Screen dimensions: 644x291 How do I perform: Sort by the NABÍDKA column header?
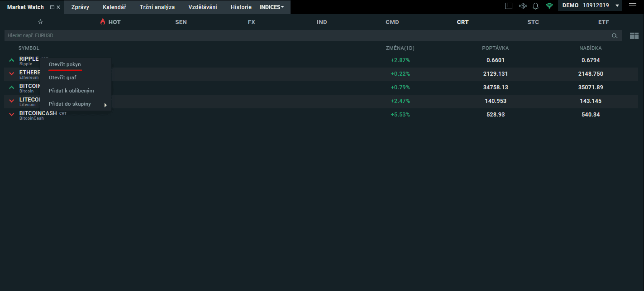591,48
